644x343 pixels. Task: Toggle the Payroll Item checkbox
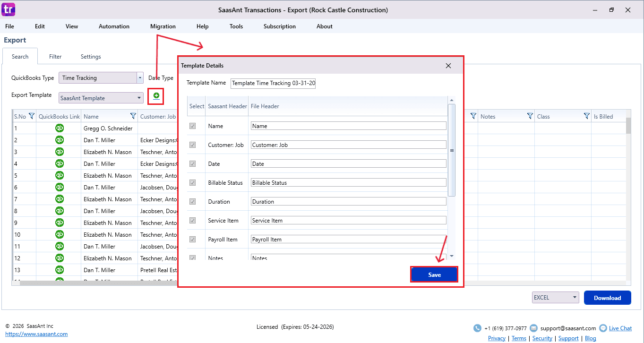coord(192,240)
